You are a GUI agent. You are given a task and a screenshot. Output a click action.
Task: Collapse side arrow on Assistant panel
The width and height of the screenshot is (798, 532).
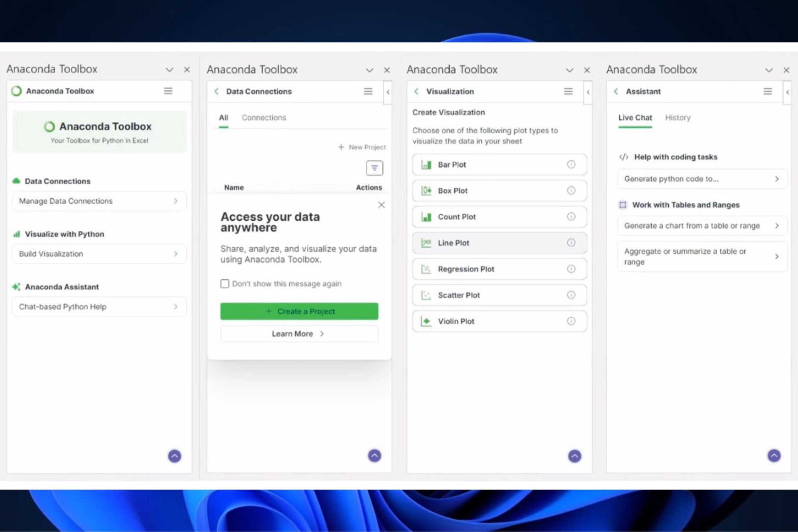point(787,92)
